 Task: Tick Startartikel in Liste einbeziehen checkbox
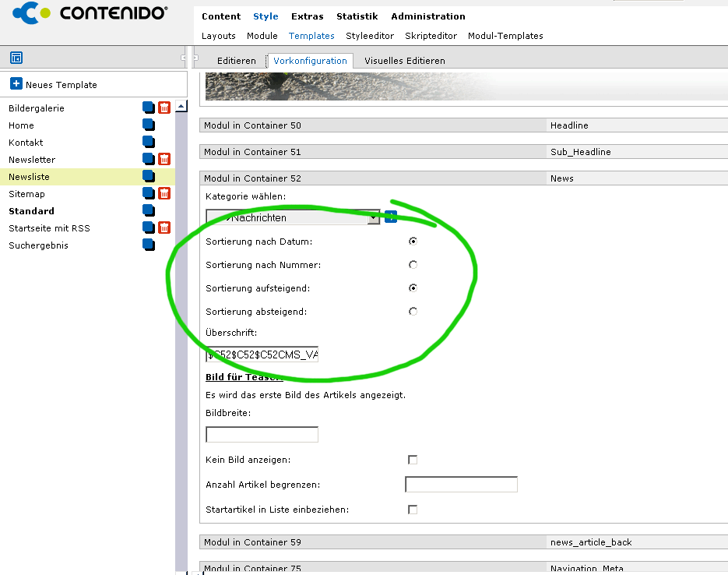(413, 510)
